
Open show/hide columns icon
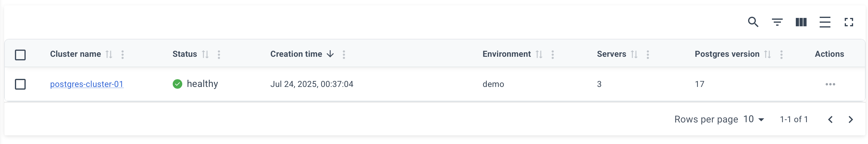tap(801, 22)
